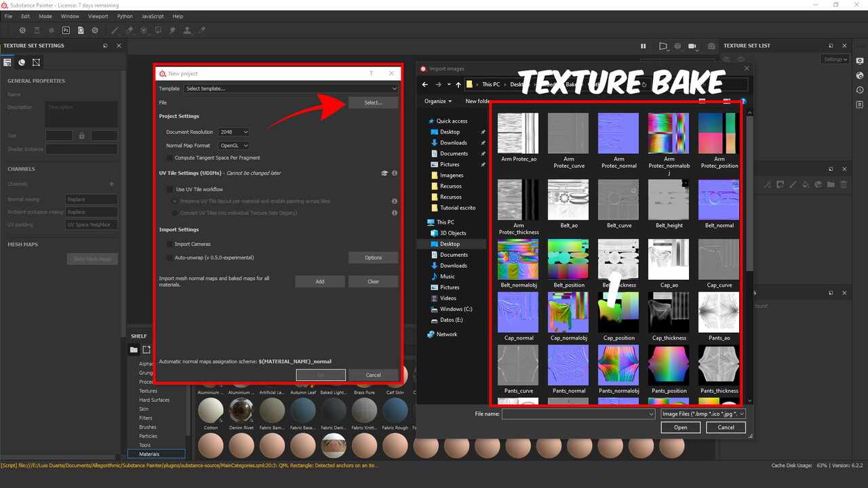Select the Clone stamp tool

click(186, 30)
